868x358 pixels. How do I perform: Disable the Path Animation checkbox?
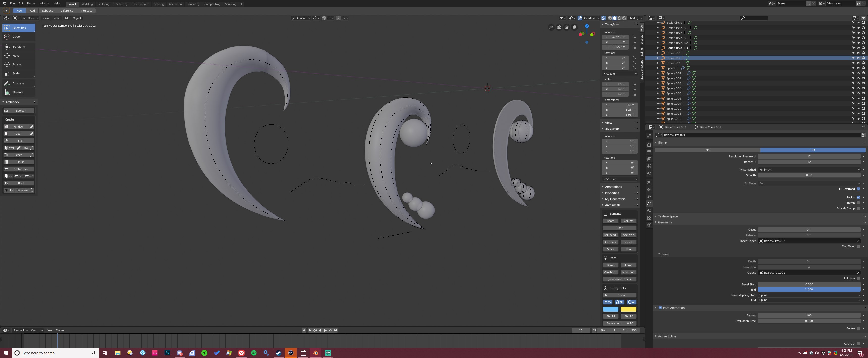click(x=660, y=308)
